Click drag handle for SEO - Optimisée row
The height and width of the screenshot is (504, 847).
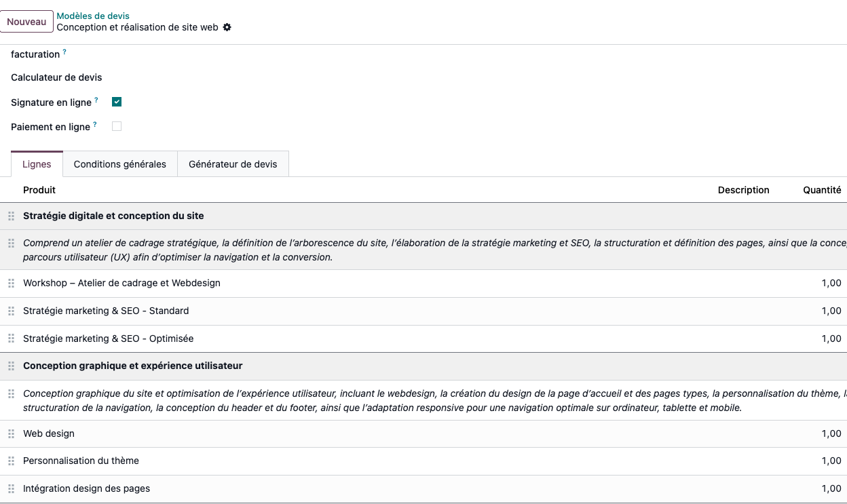pyautogui.click(x=11, y=338)
